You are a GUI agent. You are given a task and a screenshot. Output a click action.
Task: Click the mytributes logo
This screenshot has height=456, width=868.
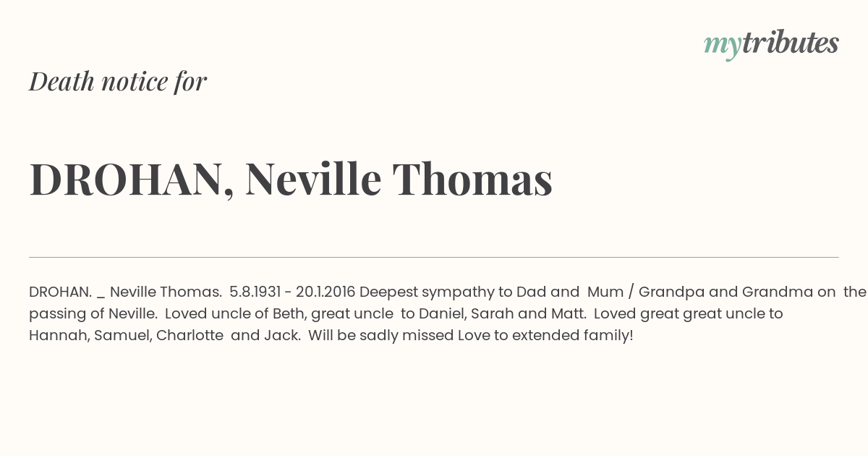771,44
